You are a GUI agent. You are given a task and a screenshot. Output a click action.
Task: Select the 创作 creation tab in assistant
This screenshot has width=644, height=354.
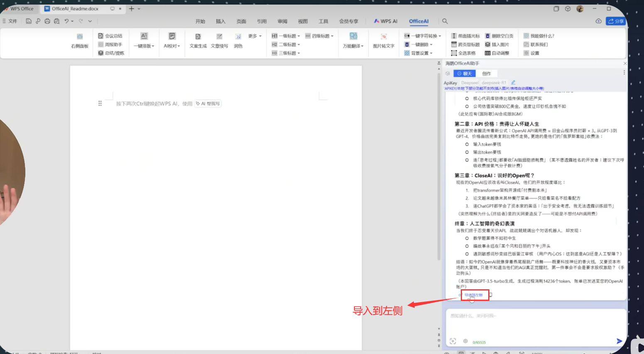(x=487, y=73)
